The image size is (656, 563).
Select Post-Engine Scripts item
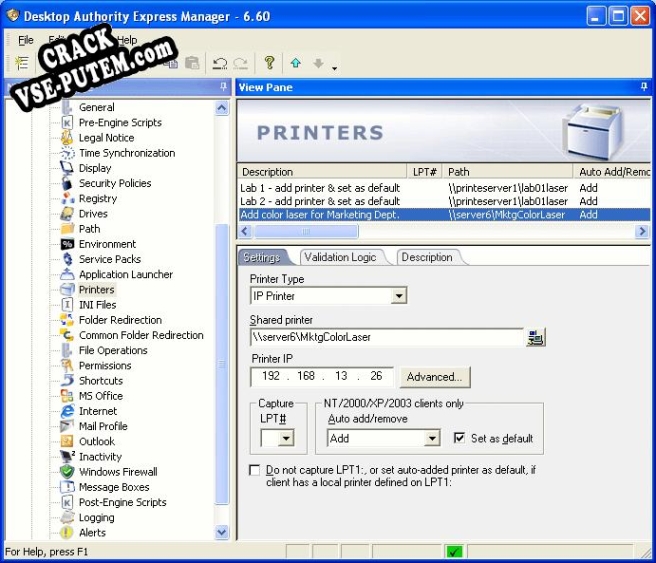click(123, 502)
